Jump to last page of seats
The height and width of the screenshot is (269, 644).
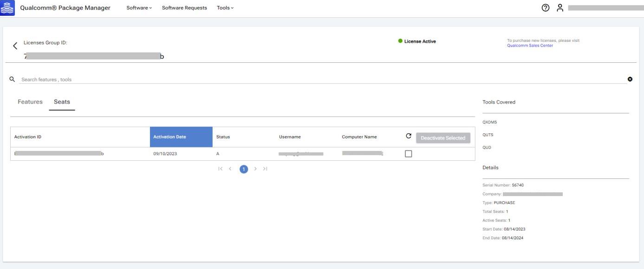click(265, 169)
